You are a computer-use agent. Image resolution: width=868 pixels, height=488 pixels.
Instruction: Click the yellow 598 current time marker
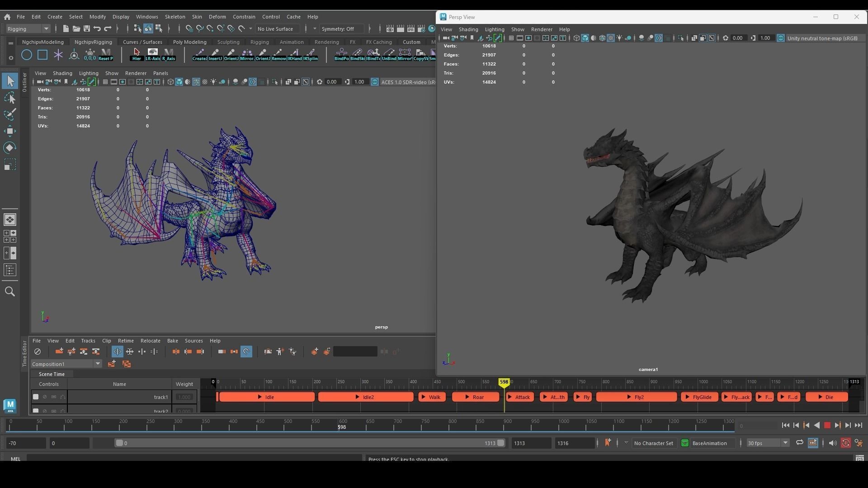(x=504, y=382)
